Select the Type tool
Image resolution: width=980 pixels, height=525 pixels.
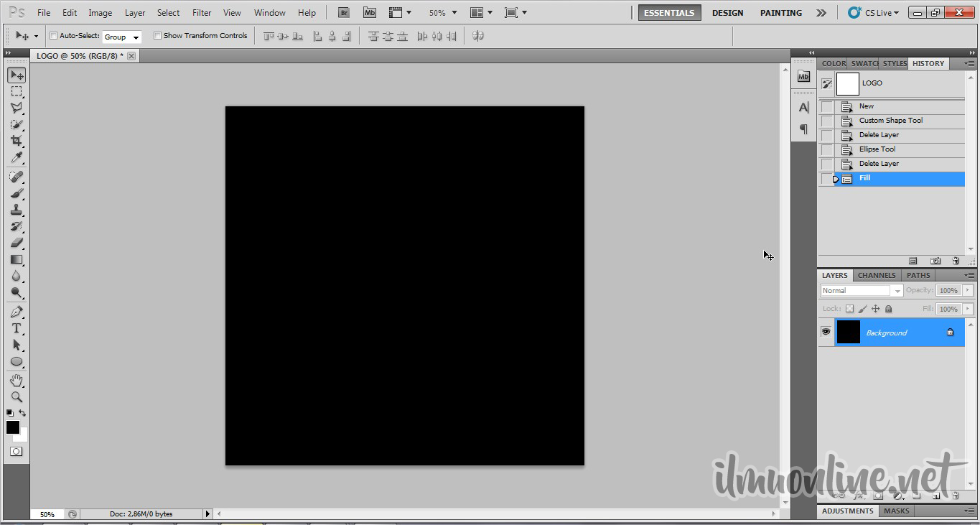click(17, 328)
